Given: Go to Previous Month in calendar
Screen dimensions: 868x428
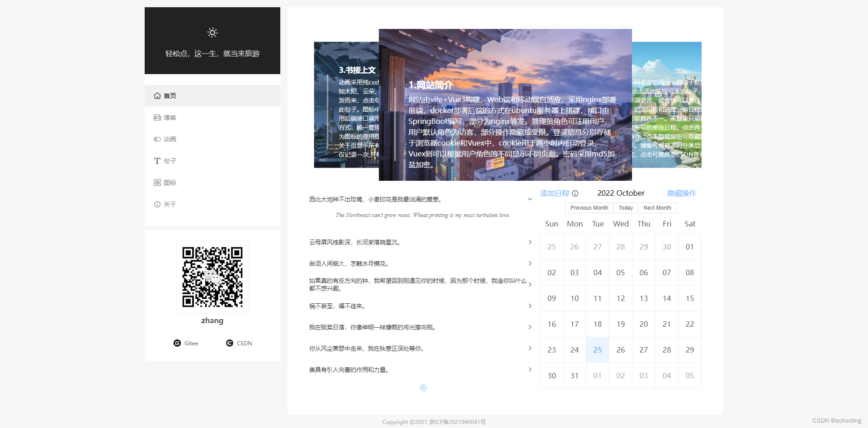Looking at the screenshot, I should click(589, 208).
